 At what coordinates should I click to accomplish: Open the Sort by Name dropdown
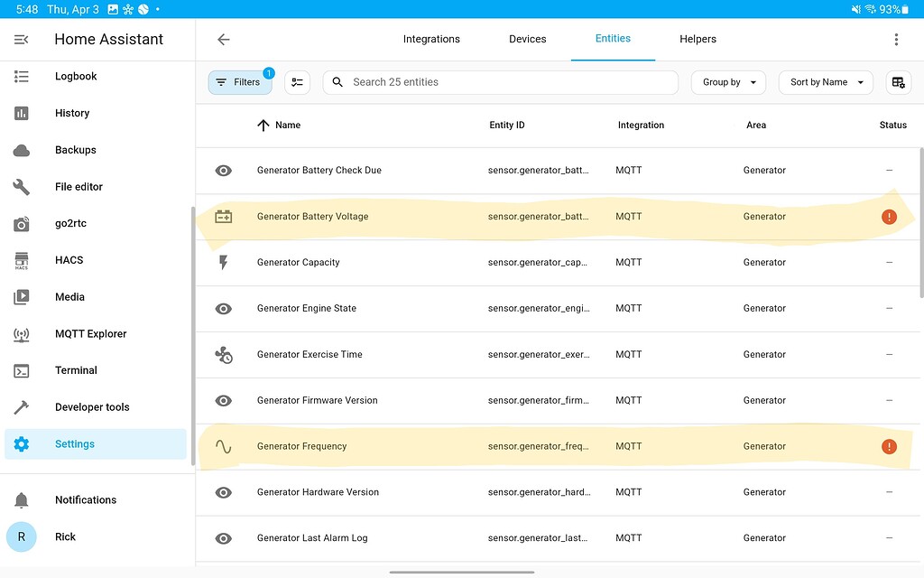[x=825, y=81]
